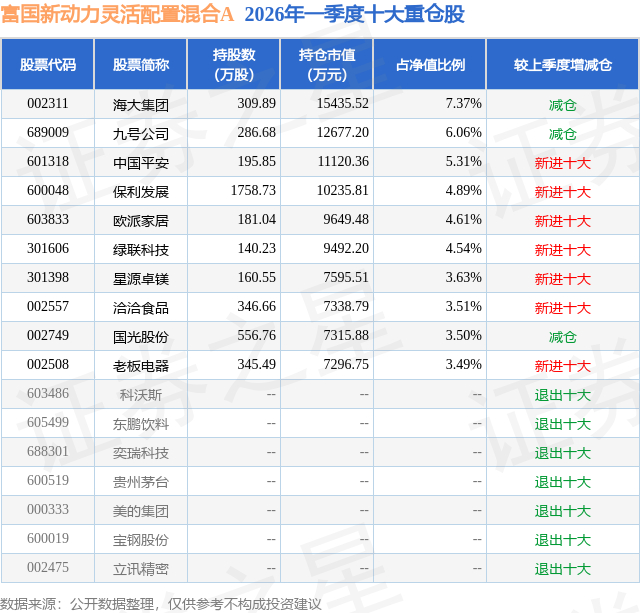Click the 东鹏饮料 stock name

click(x=141, y=424)
